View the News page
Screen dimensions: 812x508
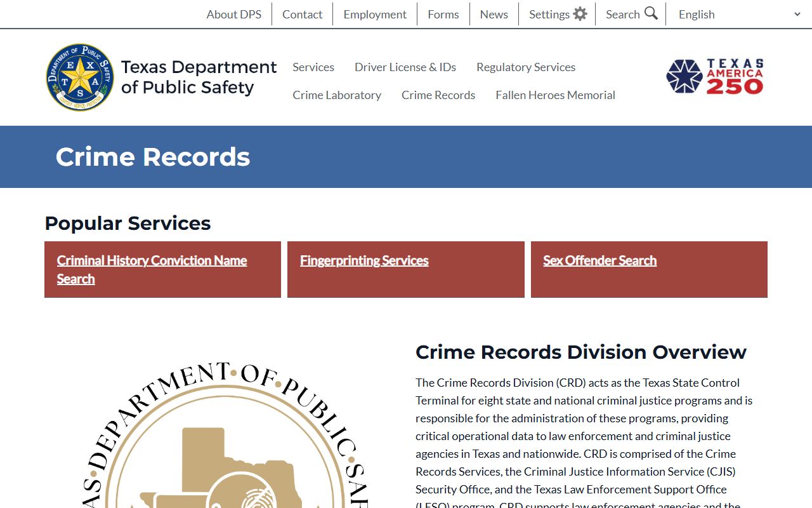tap(494, 14)
